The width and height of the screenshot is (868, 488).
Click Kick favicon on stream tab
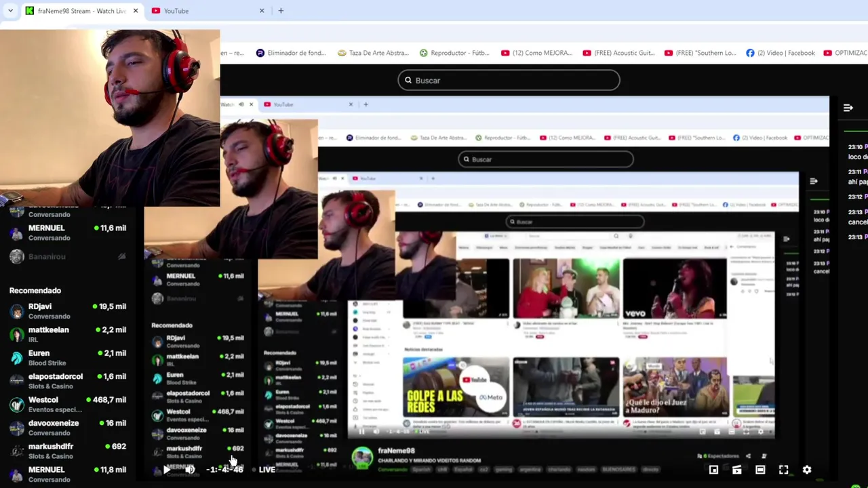click(29, 11)
